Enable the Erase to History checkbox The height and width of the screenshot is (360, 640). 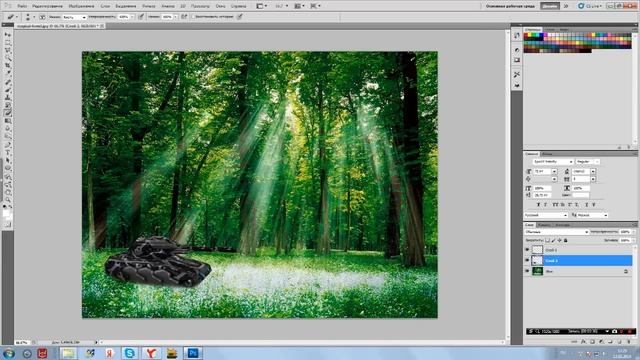[x=192, y=17]
